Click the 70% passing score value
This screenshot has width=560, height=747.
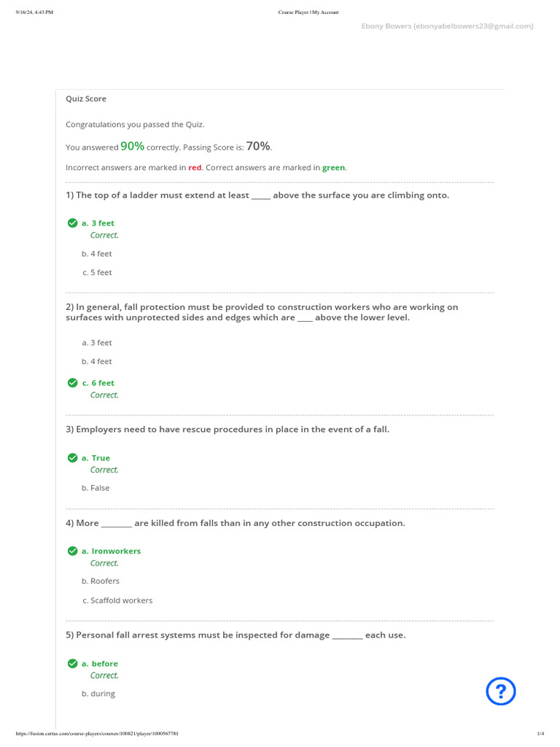point(258,147)
